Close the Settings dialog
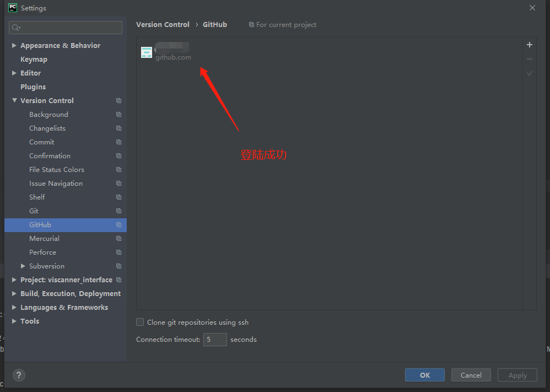Screen dimensions: 550x392 (532, 8)
